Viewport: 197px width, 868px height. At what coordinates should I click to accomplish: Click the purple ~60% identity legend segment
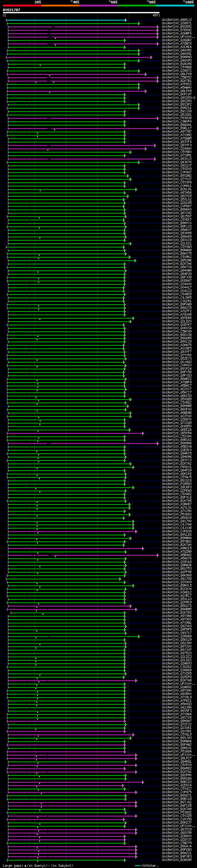98,6
